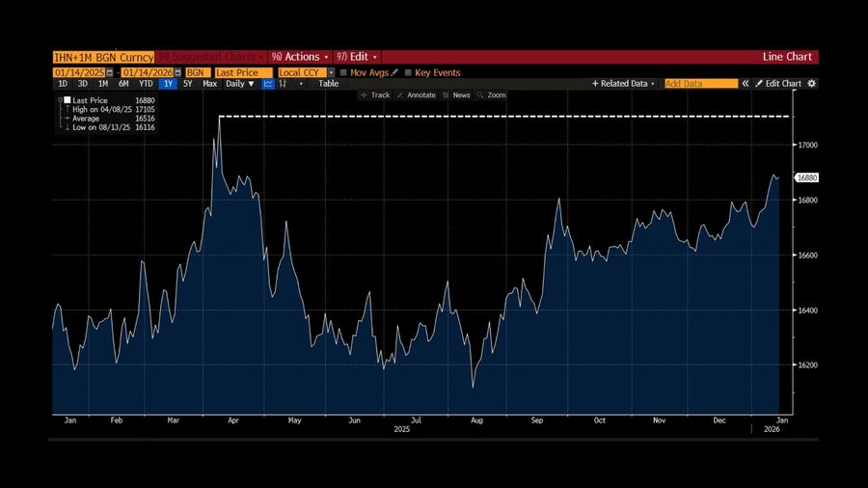Enable the Mov Avgs checkbox
Image resolution: width=868 pixels, height=488 pixels.
point(344,72)
